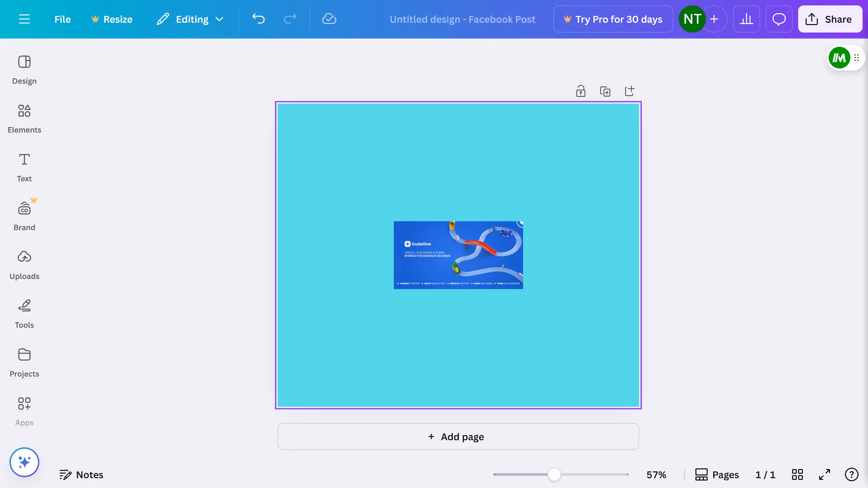This screenshot has height=488, width=868.
Task: Open the main hamburger menu
Action: [x=24, y=19]
